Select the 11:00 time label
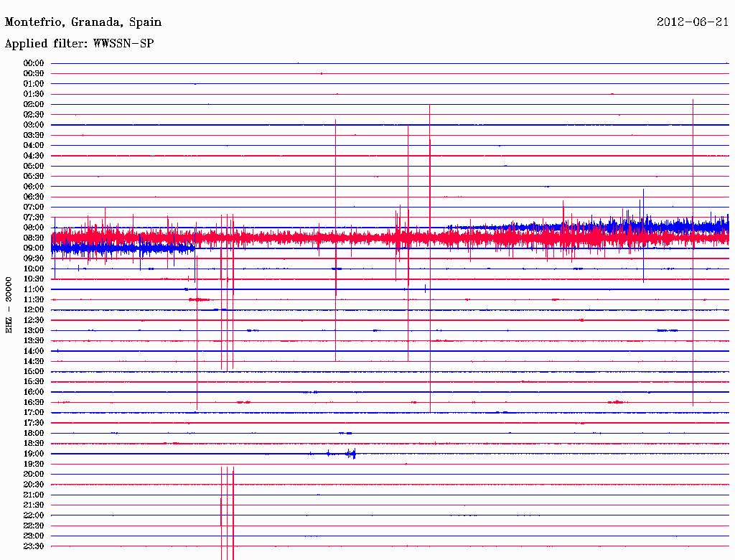This screenshot has width=735, height=560. click(34, 289)
